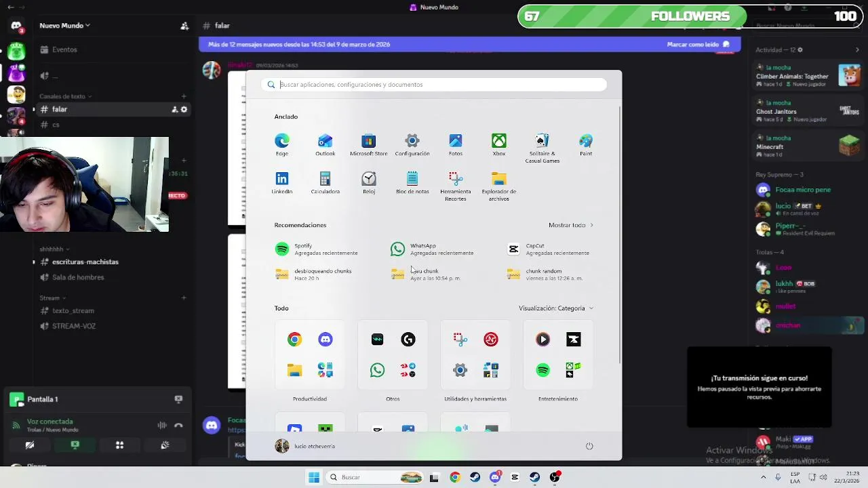Open recommended Spotify app

click(x=316, y=249)
